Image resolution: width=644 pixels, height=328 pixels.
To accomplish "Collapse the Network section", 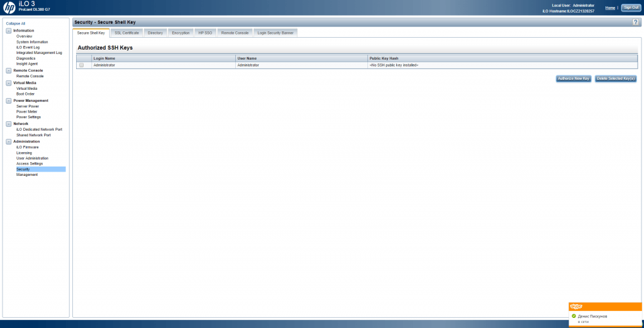I will 9,124.
